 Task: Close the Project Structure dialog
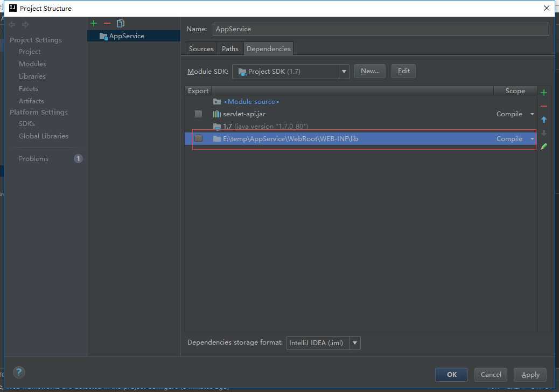(x=546, y=8)
